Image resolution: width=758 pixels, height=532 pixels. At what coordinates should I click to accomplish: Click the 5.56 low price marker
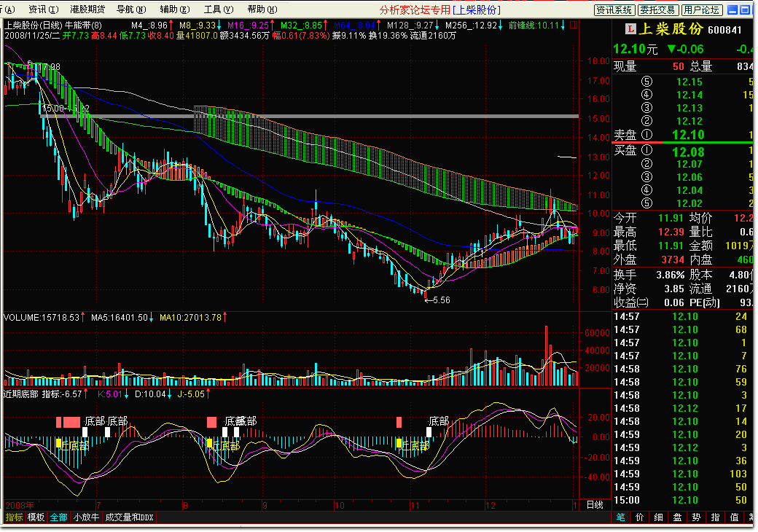pos(437,300)
